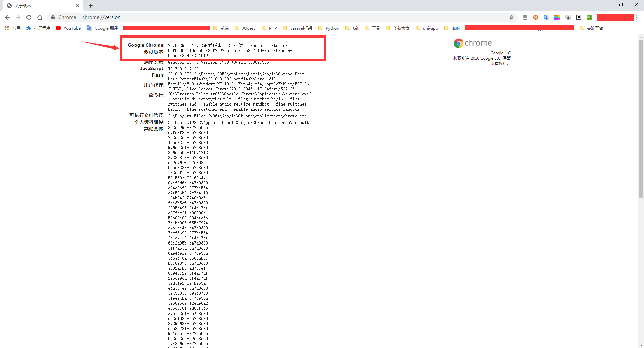The width and height of the screenshot is (644, 348).
Task: Open the 创新大赛 bookmark folder
Action: 398,28
